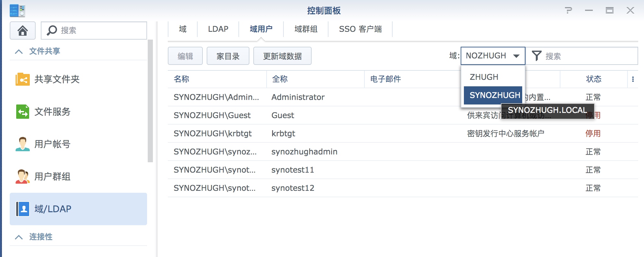The image size is (644, 257).
Task: Click the left sidebar search field
Action: click(94, 31)
